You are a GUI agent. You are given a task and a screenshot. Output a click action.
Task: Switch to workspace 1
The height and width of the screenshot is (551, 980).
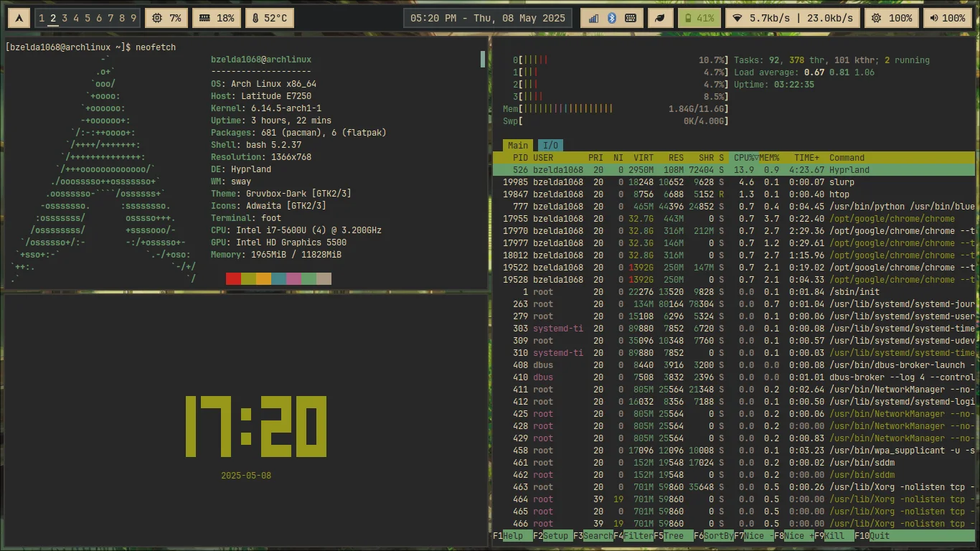[42, 18]
